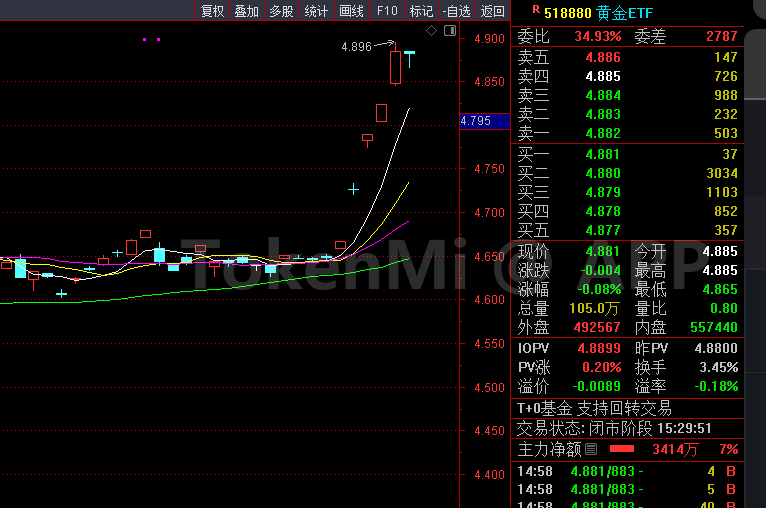766x508 pixels.
Task: Open the 复权 adjustment menu
Action: [212, 11]
